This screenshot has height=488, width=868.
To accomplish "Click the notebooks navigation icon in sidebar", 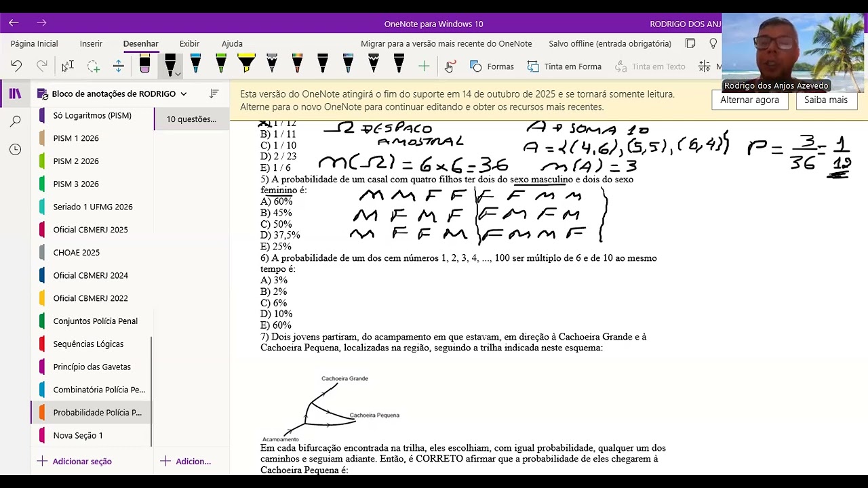I will (x=15, y=94).
